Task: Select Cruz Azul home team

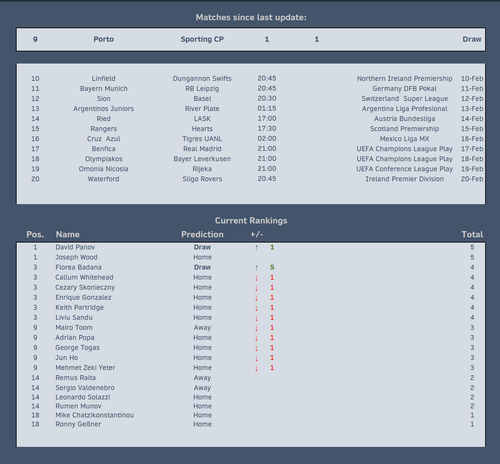Action: click(x=103, y=139)
